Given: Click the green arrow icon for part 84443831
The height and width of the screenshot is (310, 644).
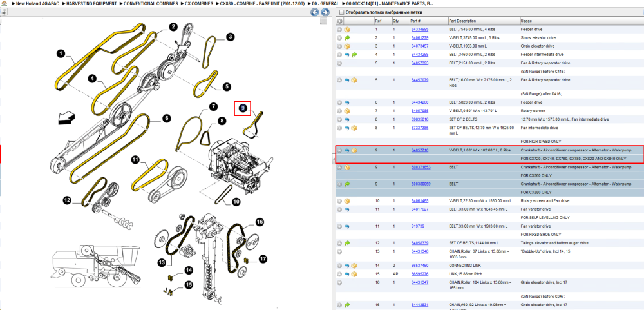Looking at the screenshot, I should coord(348,305).
